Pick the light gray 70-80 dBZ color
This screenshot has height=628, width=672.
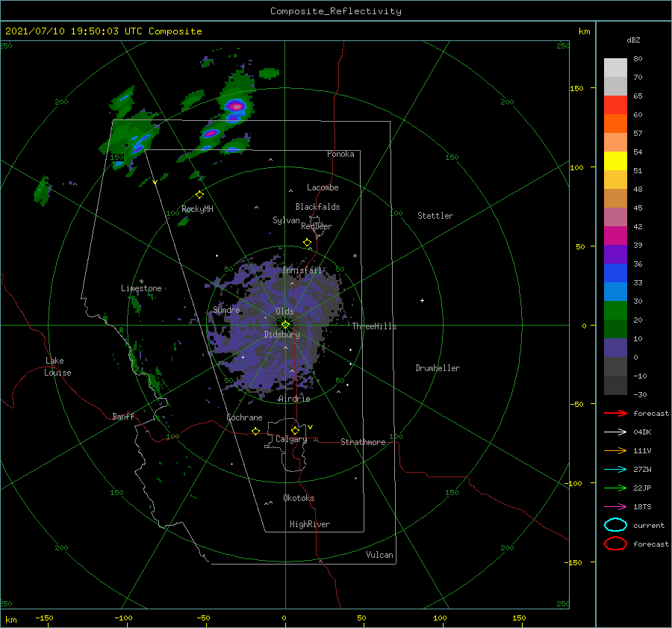pyautogui.click(x=615, y=68)
